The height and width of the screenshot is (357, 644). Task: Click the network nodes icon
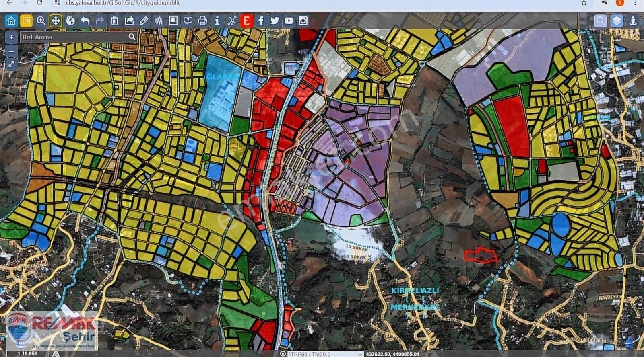coord(232,21)
